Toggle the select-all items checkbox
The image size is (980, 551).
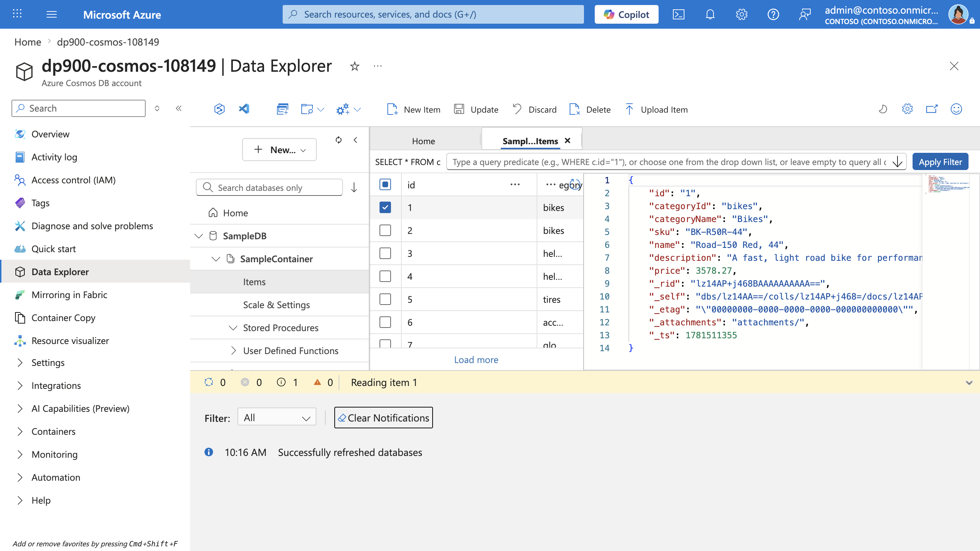385,184
